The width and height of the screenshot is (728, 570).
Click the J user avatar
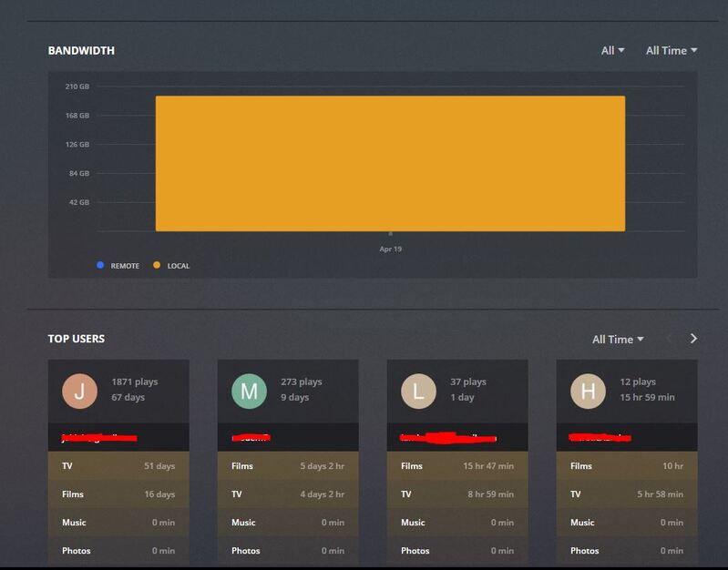(79, 392)
